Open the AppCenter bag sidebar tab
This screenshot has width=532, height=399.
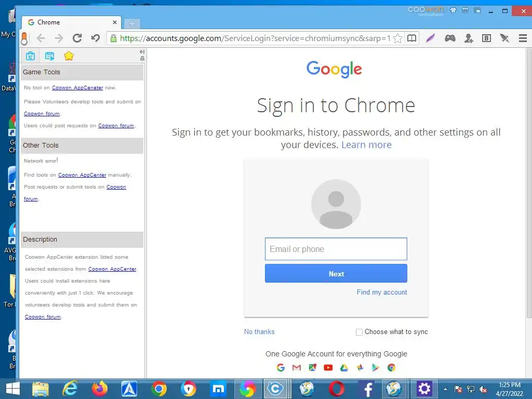pyautogui.click(x=30, y=56)
